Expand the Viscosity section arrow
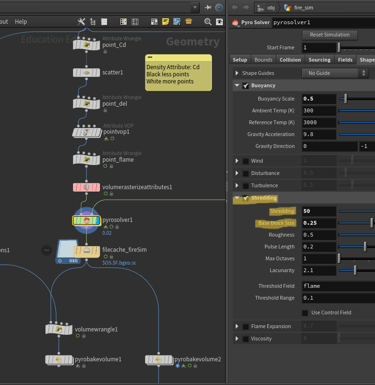The height and width of the screenshot is (385, 375). (x=237, y=339)
